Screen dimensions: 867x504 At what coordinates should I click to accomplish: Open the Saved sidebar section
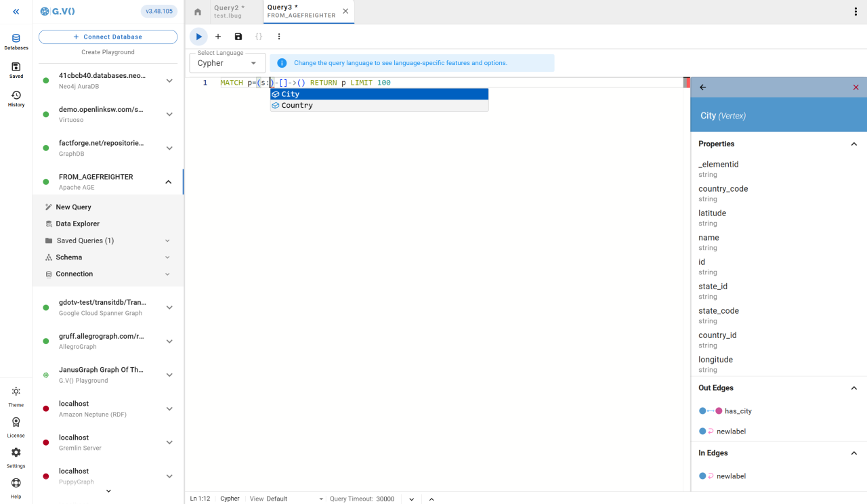click(16, 70)
